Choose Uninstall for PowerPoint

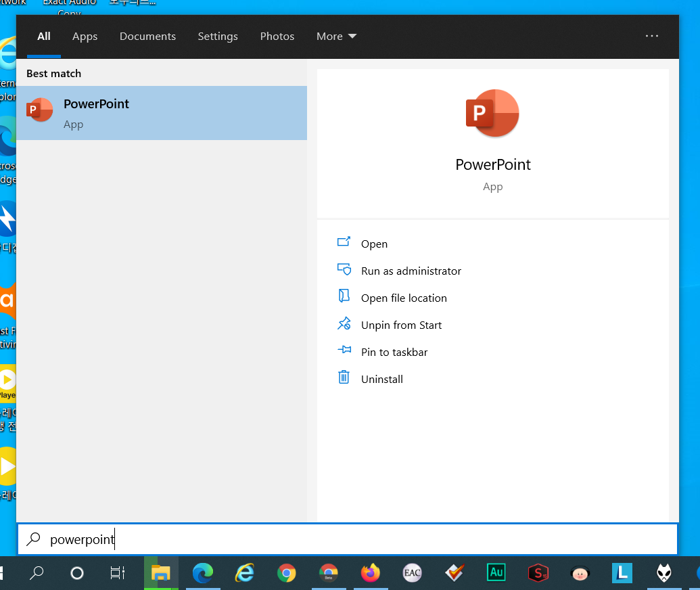382,379
